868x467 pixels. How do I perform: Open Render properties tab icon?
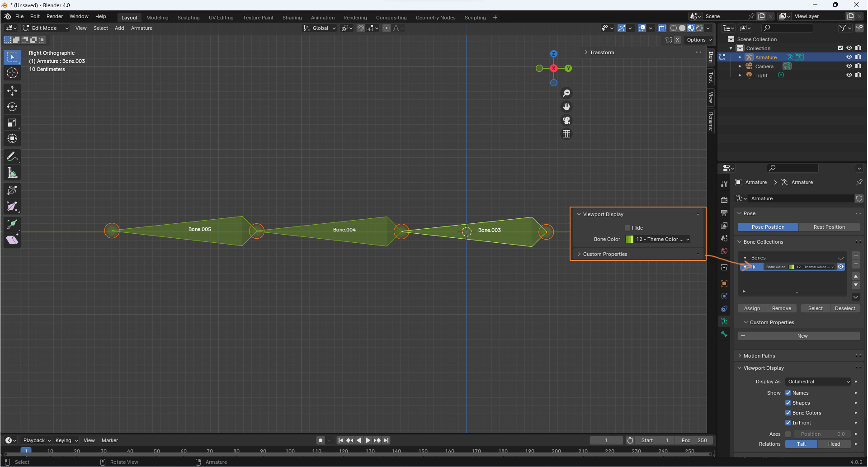[724, 200]
